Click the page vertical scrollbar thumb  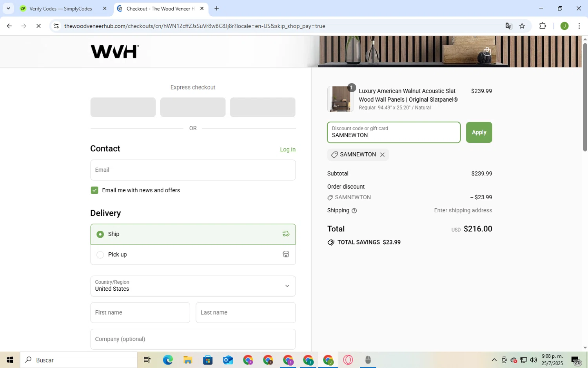point(585,97)
